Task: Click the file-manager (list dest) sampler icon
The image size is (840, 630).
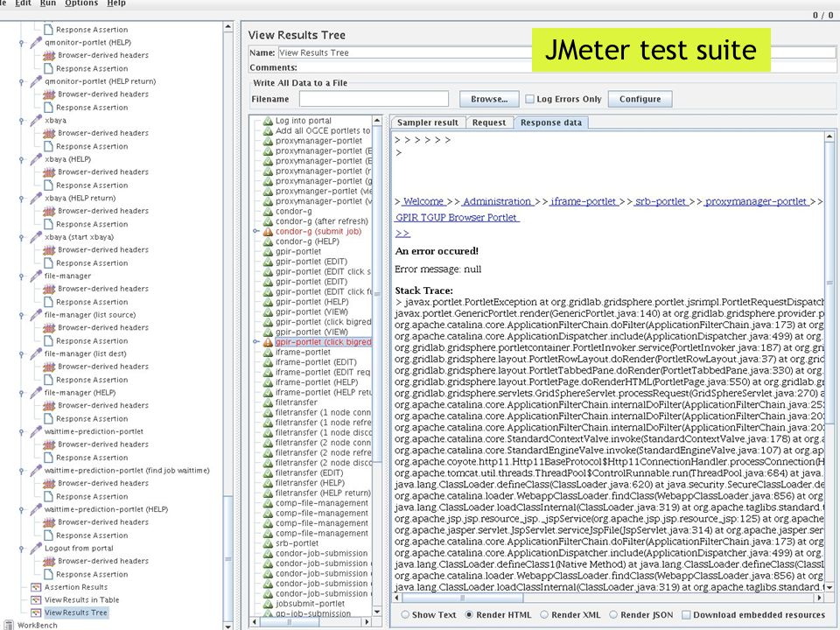Action: (x=36, y=354)
